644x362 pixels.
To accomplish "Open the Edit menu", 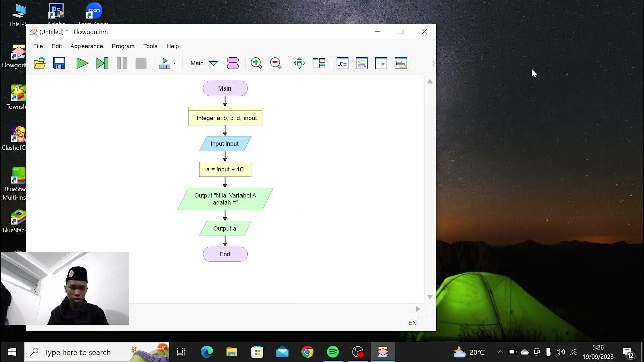I will pyautogui.click(x=57, y=46).
